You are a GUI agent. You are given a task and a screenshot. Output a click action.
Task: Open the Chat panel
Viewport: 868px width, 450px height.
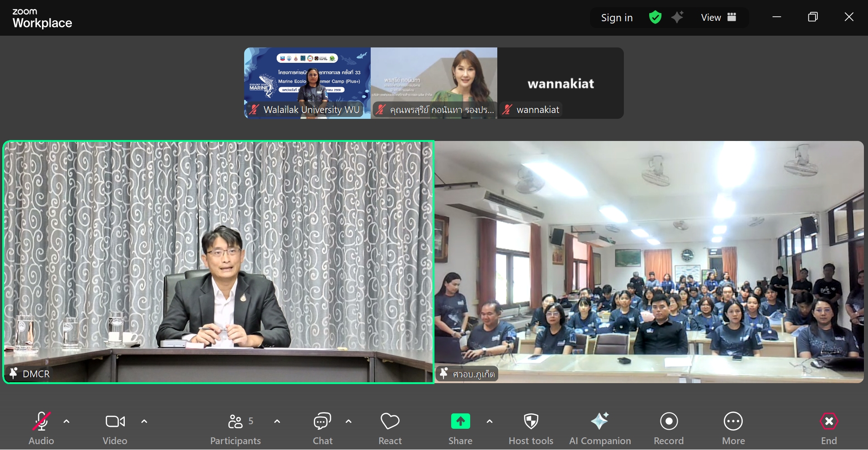(322, 428)
